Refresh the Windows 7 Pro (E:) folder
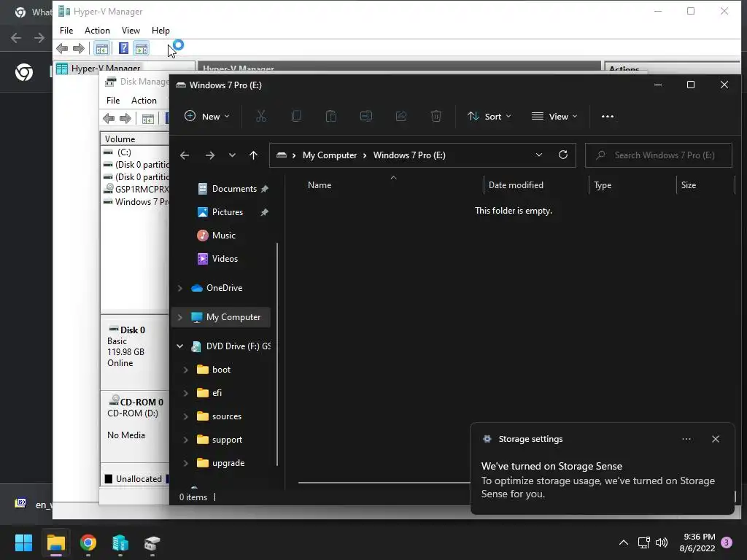The height and width of the screenshot is (560, 747). tap(563, 155)
